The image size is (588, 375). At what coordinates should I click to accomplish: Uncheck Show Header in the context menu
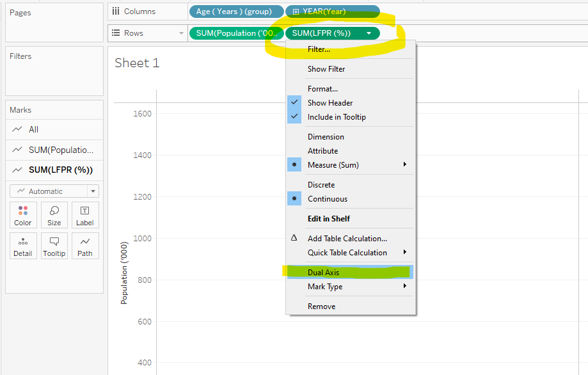click(x=330, y=102)
